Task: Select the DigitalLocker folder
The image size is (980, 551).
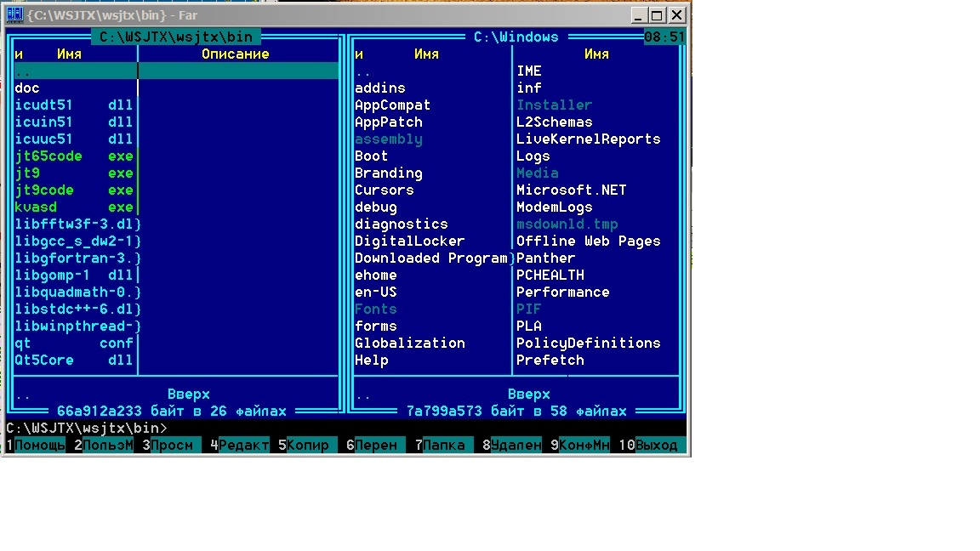Action: [x=409, y=241]
